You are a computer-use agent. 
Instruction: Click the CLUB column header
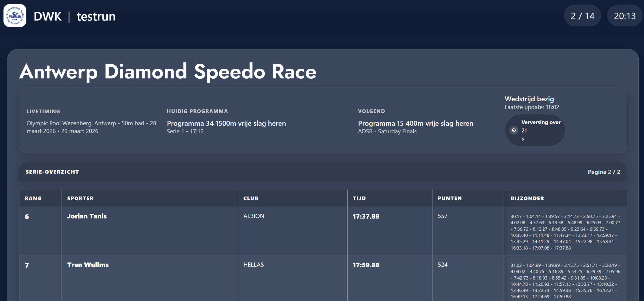pyautogui.click(x=251, y=198)
